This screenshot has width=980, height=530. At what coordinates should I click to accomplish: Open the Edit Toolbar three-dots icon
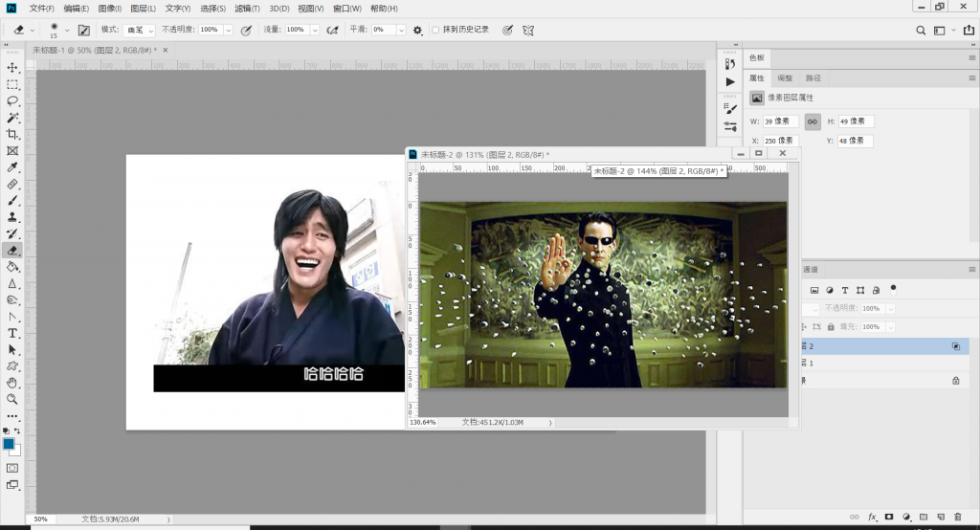(x=12, y=415)
